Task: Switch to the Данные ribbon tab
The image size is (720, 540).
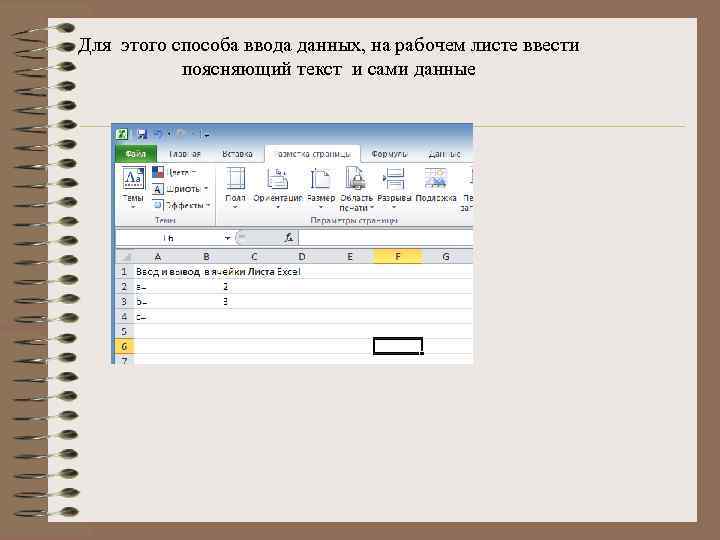Action: (x=444, y=154)
